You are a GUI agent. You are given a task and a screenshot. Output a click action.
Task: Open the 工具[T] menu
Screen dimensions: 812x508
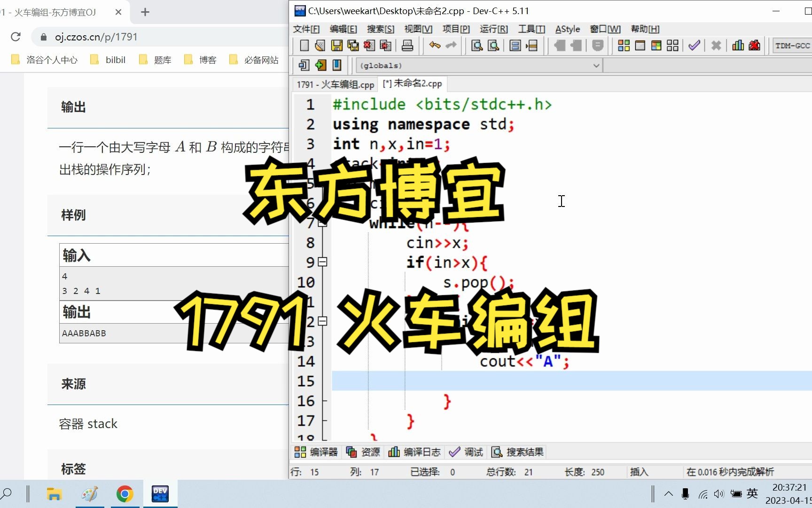[x=531, y=29]
